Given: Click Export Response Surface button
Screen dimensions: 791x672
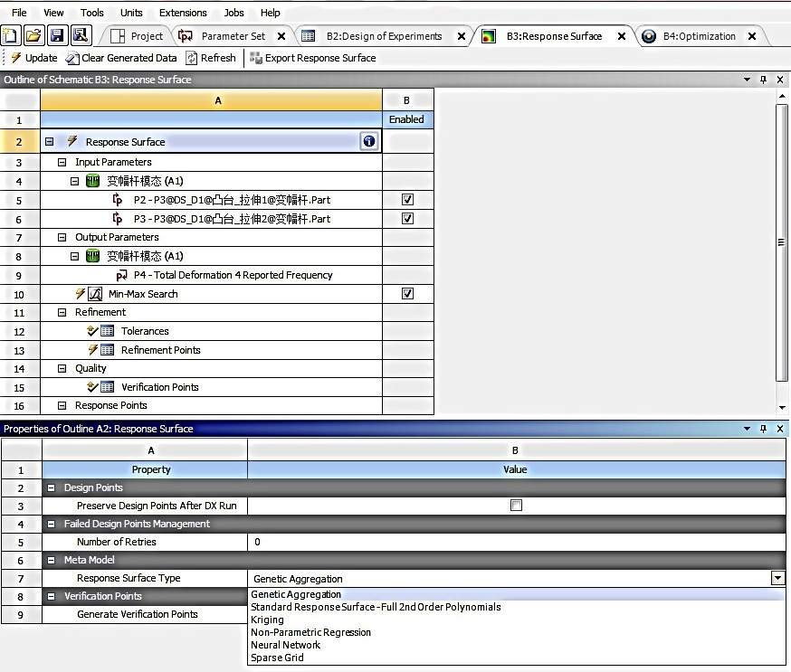Looking at the screenshot, I should click(312, 58).
